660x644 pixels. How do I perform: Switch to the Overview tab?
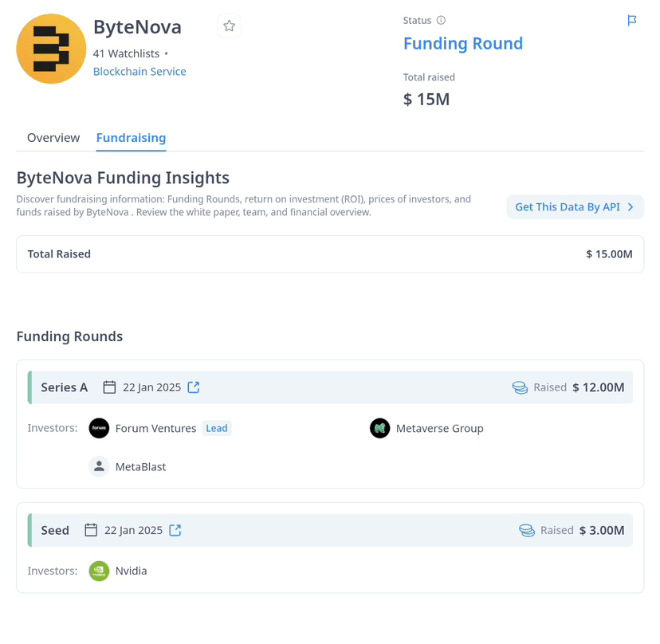coord(53,138)
